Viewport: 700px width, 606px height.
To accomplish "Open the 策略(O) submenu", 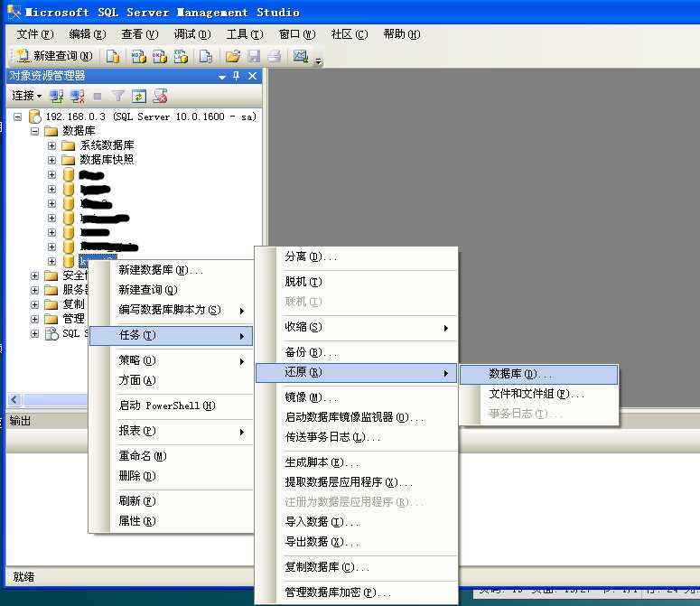I will [x=171, y=360].
